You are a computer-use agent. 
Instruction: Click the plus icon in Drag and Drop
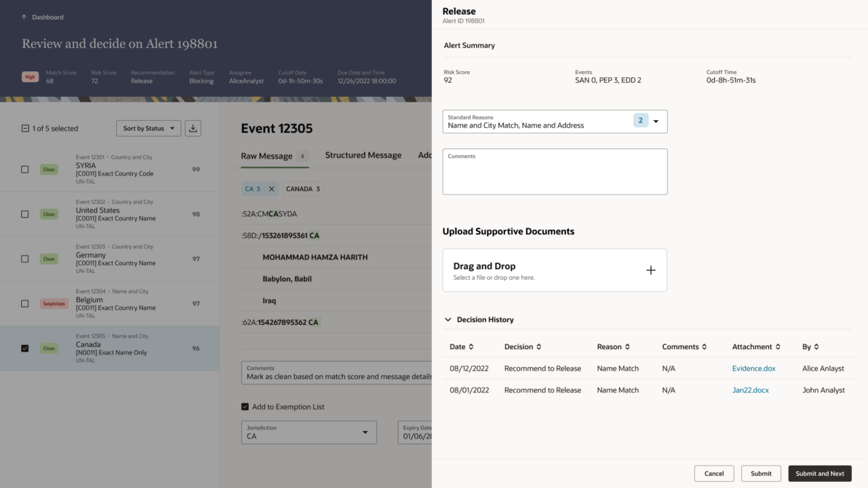650,270
